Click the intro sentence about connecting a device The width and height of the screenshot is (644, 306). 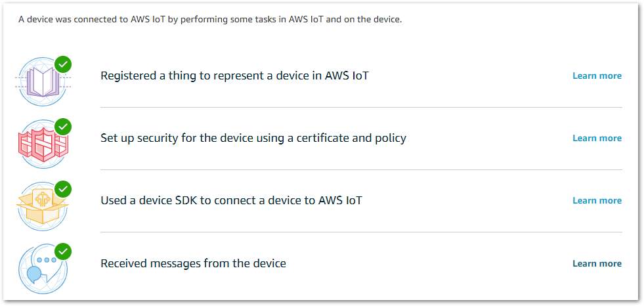point(210,20)
